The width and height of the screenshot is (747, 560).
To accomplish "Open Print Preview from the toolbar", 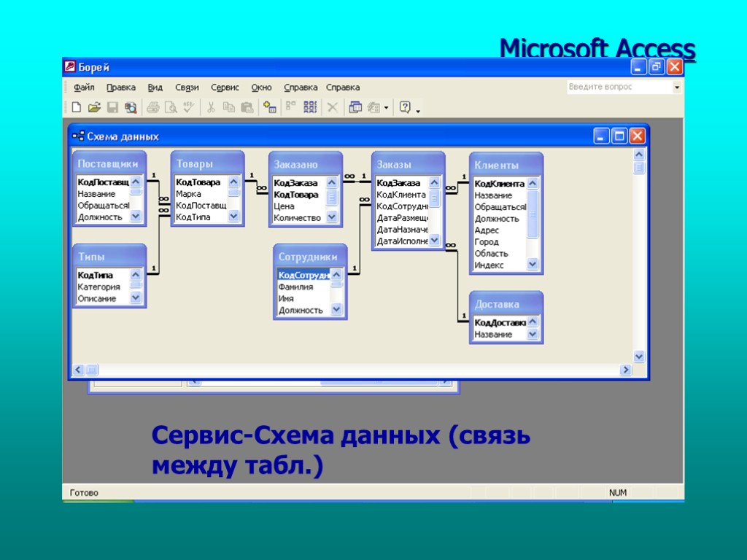I will tap(171, 108).
